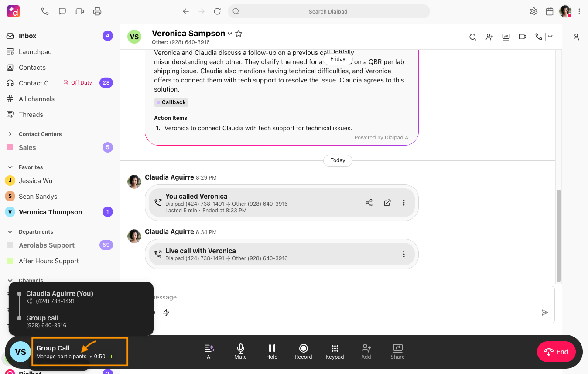The width and height of the screenshot is (588, 374).
Task: Click the Dialpad logo
Action: coord(14,11)
